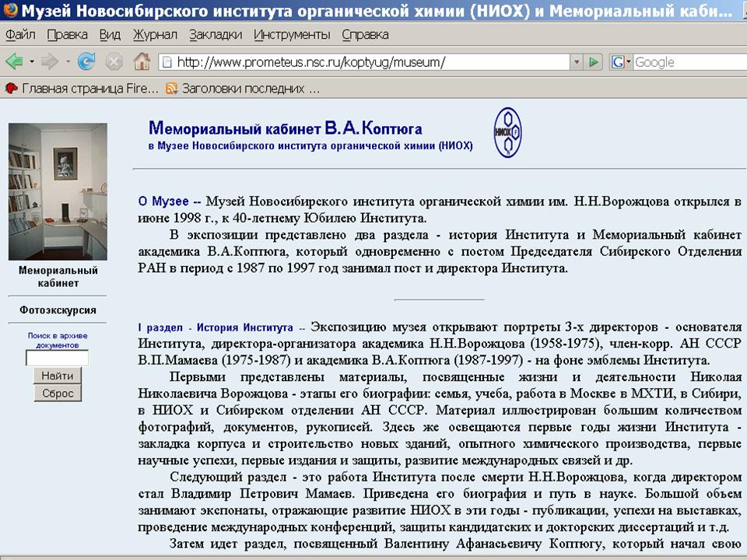Reload the current page
The image size is (747, 560).
tap(86, 61)
